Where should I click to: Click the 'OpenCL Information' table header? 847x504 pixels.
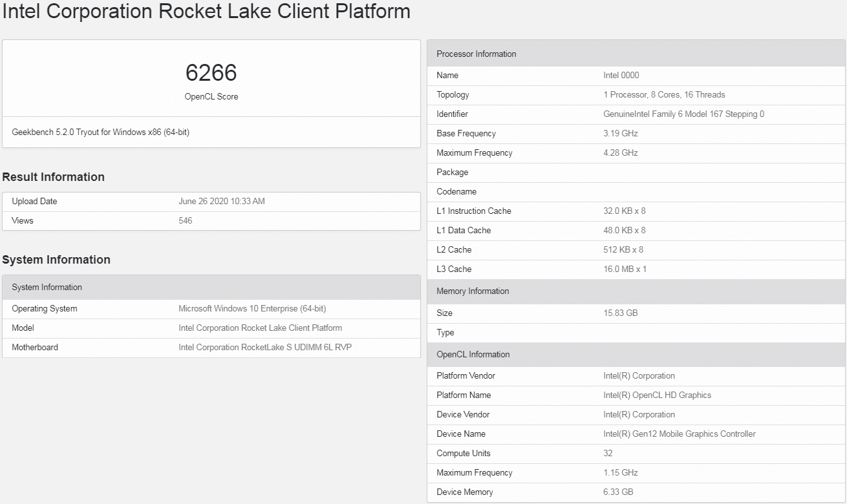click(x=636, y=355)
